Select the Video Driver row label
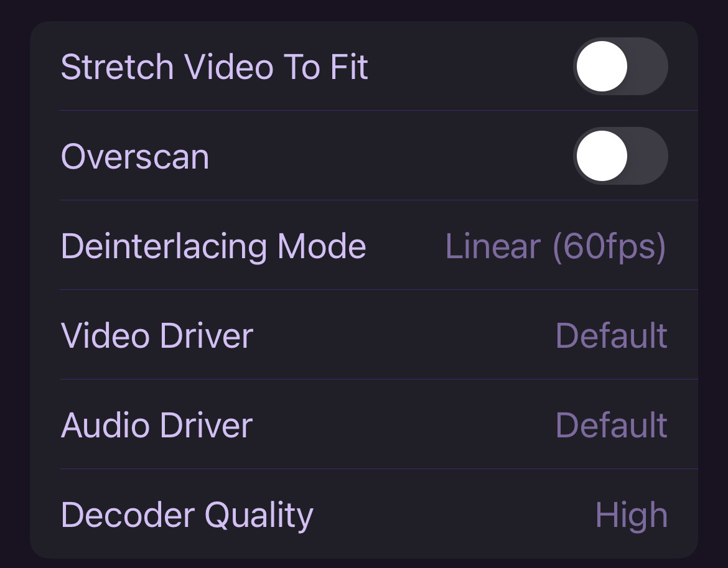The image size is (728, 568). tap(157, 336)
